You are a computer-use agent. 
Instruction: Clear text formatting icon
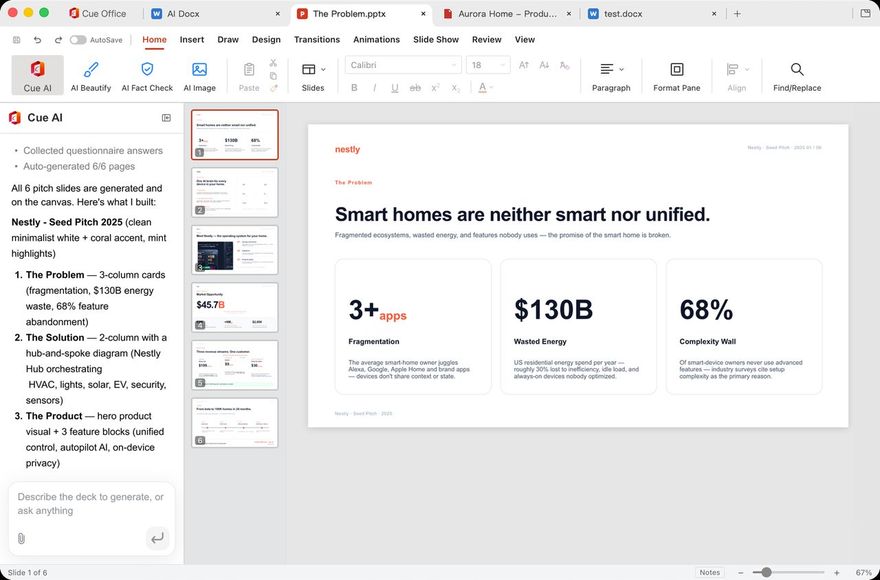[x=565, y=65]
